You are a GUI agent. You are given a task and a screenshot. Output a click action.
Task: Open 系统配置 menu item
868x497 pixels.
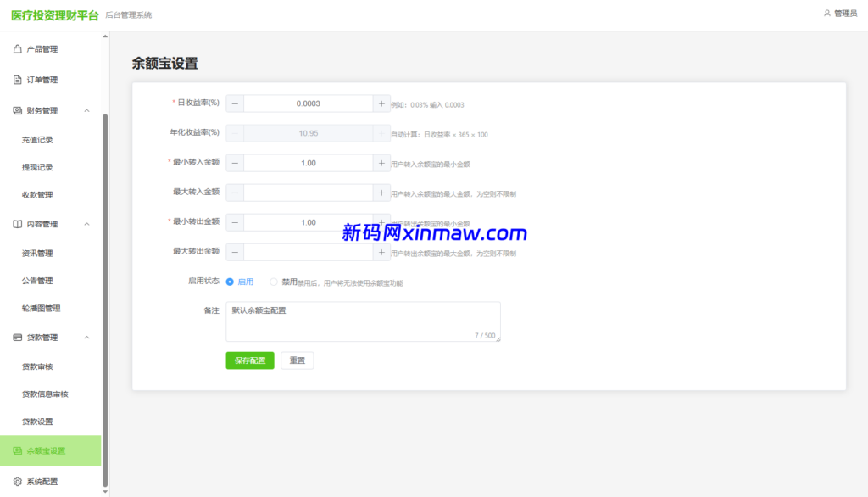click(50, 482)
